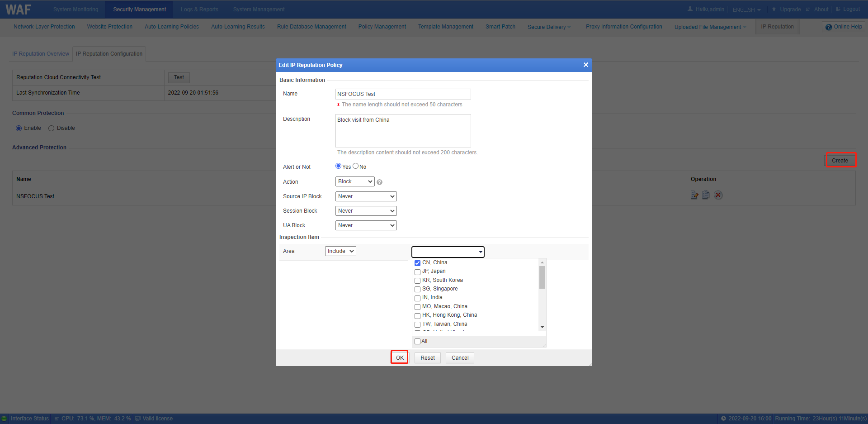Open the Action dropdown set to Block
This screenshot has width=868, height=424.
point(355,181)
